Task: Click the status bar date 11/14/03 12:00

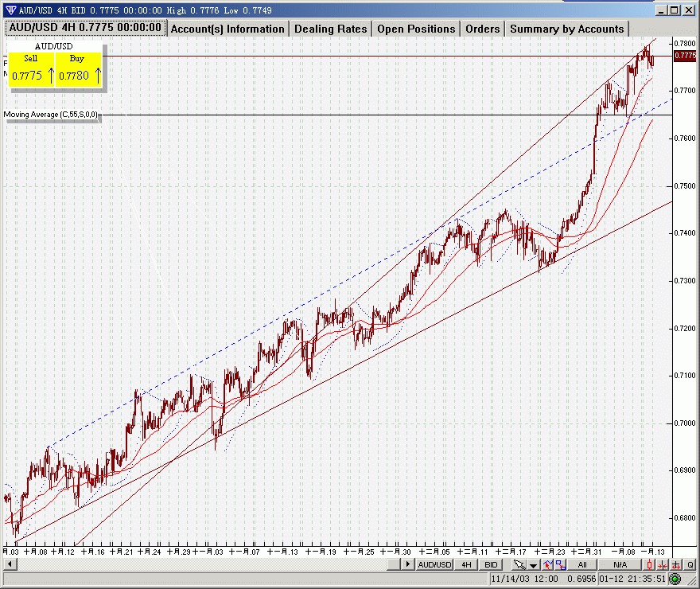Action: (x=524, y=579)
